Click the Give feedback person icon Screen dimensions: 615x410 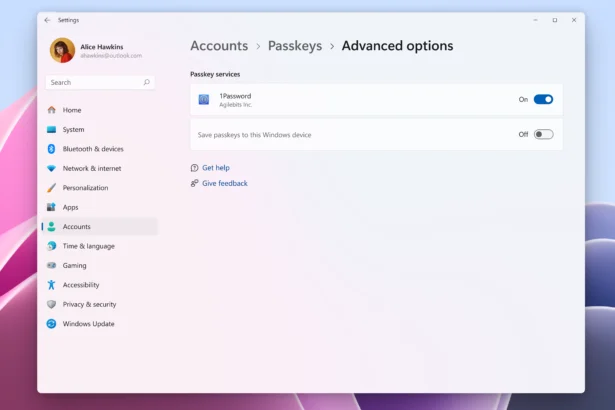194,183
